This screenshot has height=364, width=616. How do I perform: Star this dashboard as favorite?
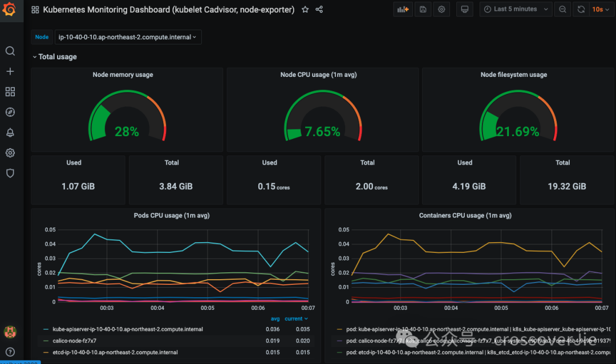tap(305, 10)
